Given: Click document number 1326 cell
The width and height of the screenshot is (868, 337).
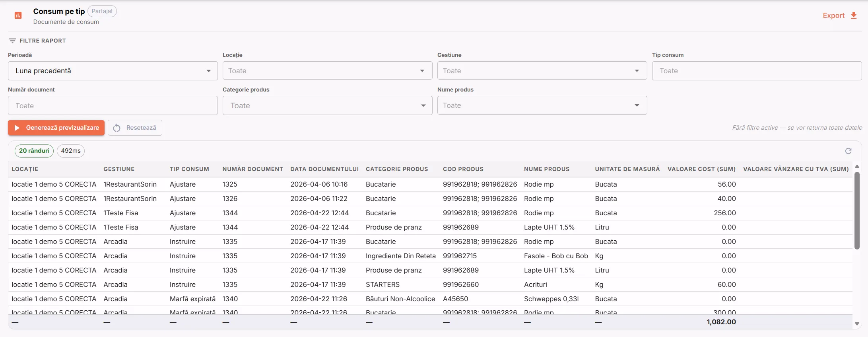Looking at the screenshot, I should [x=230, y=199].
